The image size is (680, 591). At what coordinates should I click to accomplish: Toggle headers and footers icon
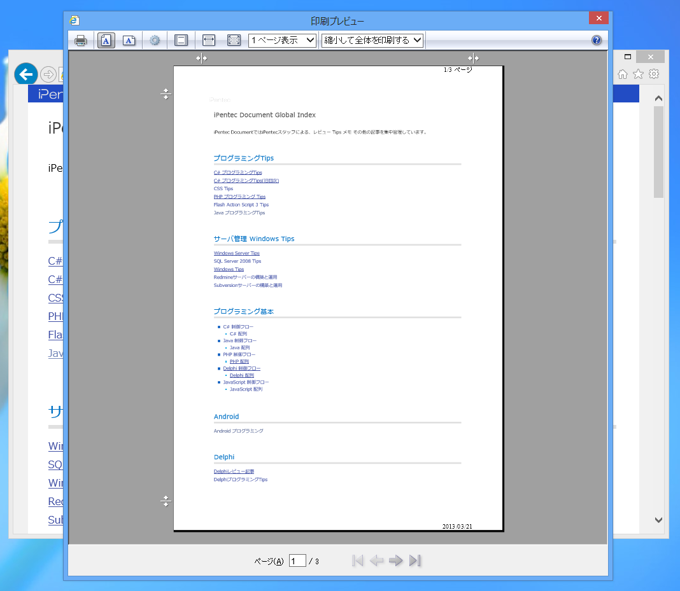coord(181,40)
